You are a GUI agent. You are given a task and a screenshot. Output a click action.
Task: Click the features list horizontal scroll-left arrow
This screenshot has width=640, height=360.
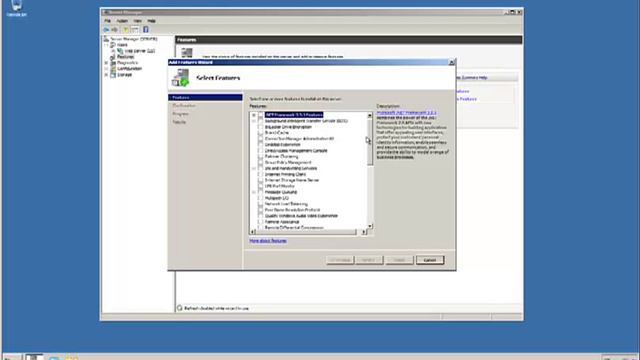tap(253, 232)
